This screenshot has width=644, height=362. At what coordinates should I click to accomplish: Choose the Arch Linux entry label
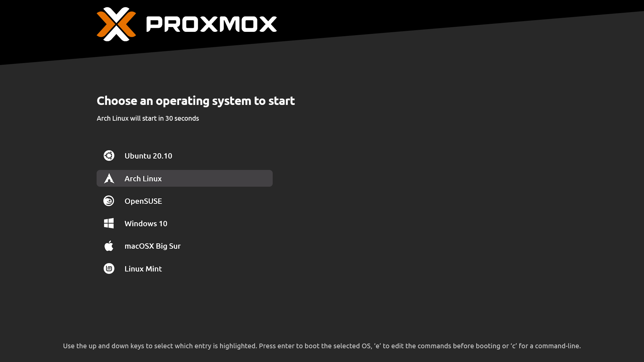143,179
